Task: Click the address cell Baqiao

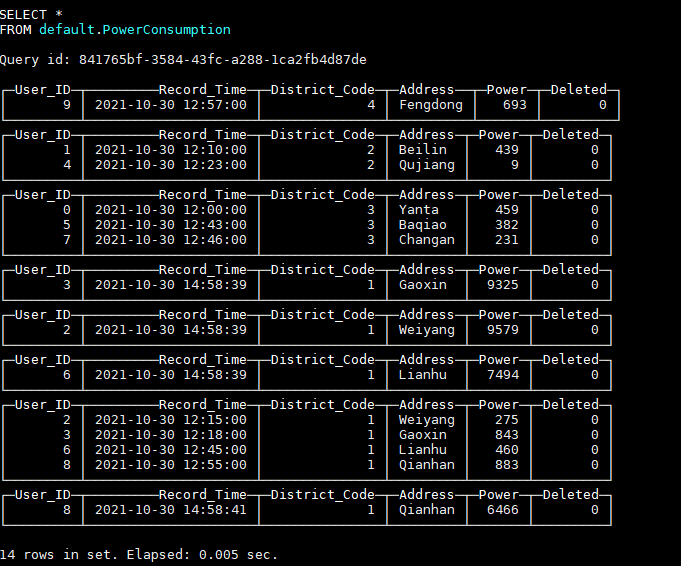Action: (423, 225)
